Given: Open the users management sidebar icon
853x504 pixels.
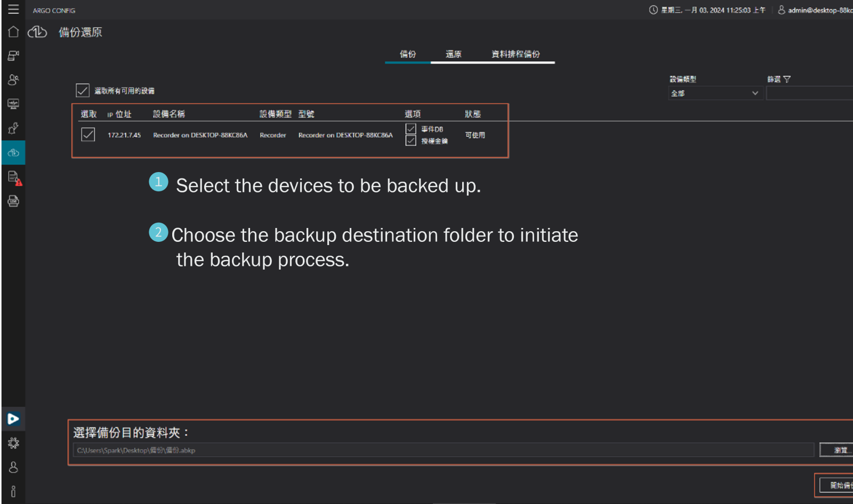Looking at the screenshot, I should coord(13,80).
